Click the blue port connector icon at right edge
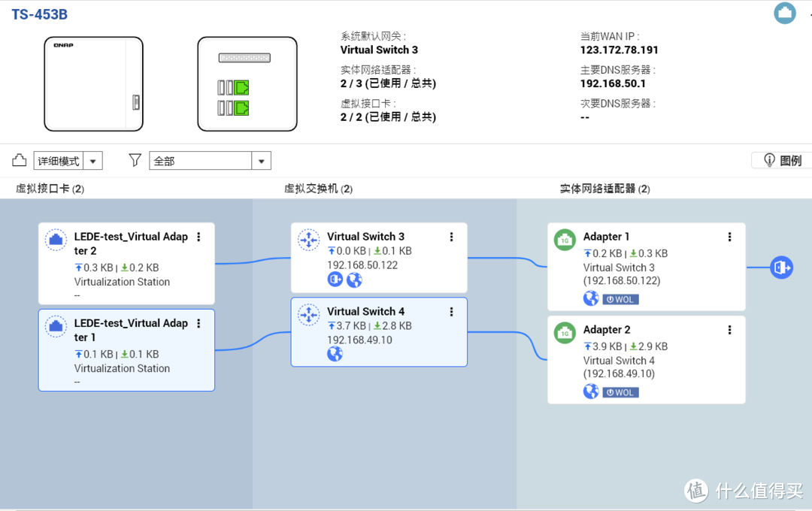Image resolution: width=812 pixels, height=511 pixels. coord(781,267)
